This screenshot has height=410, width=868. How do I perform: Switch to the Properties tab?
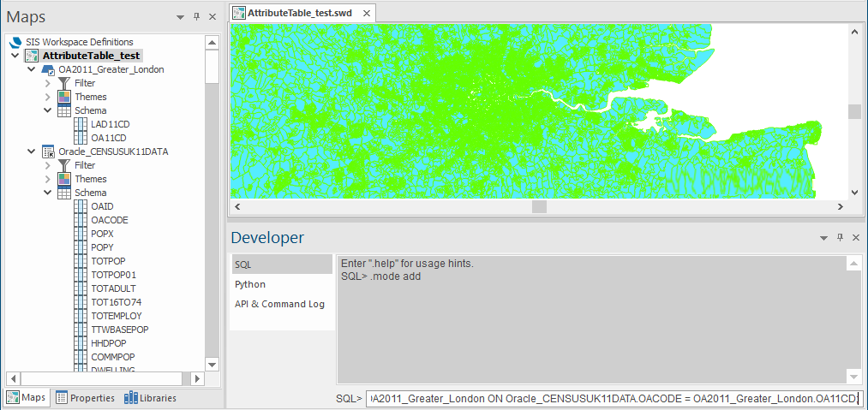[x=85, y=398]
